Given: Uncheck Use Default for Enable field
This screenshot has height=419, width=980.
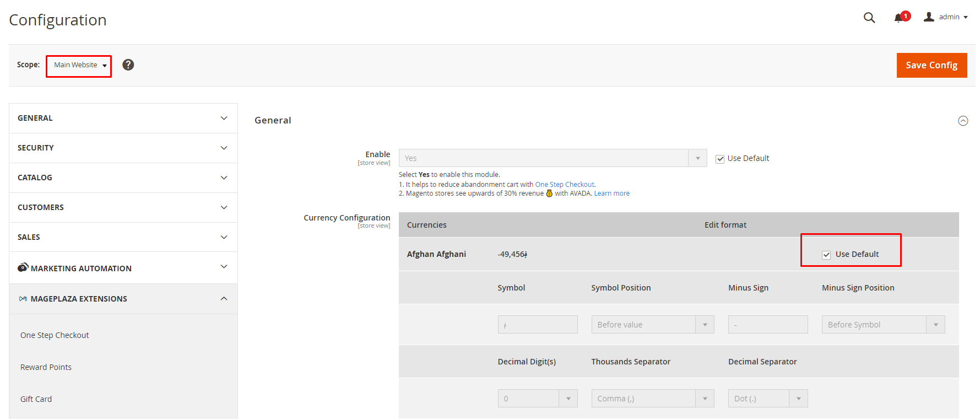Looking at the screenshot, I should coord(719,159).
